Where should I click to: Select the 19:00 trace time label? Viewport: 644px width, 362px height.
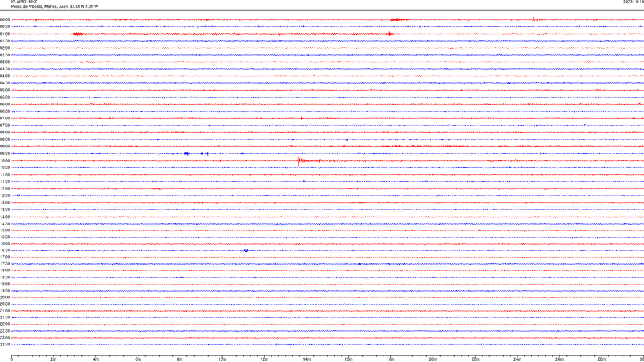click(5, 284)
